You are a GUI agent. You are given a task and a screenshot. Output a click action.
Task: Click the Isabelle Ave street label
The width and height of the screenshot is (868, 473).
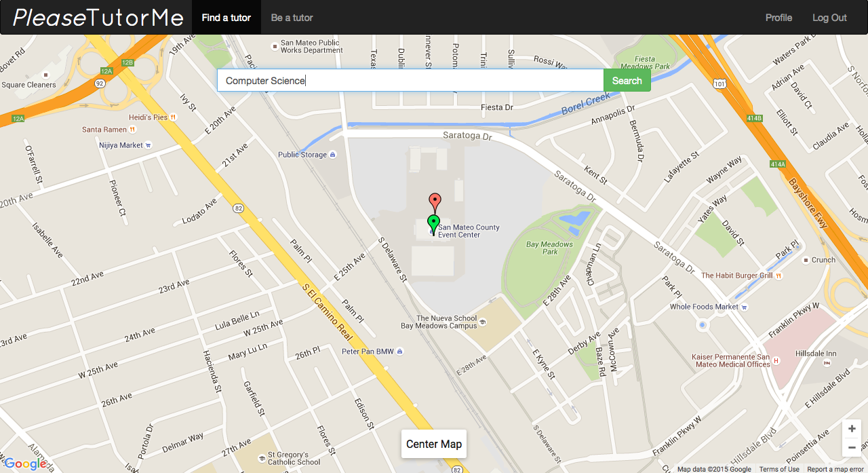(x=47, y=240)
